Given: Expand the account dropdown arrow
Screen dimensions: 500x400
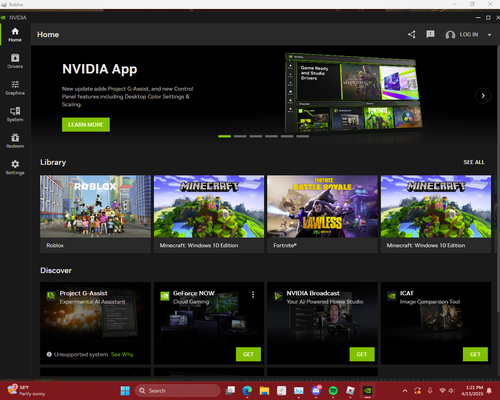Looking at the screenshot, I should (x=489, y=35).
